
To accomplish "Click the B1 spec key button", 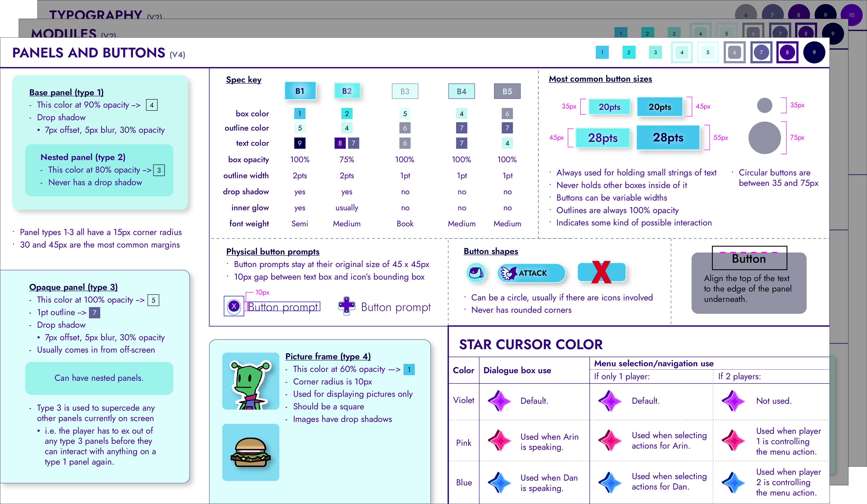I will [x=300, y=91].
